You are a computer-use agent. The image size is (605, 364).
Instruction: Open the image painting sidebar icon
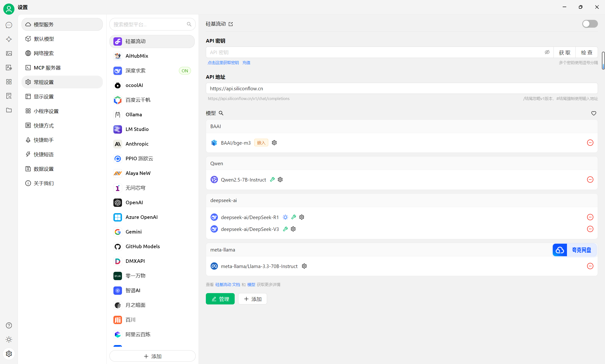coord(9,53)
